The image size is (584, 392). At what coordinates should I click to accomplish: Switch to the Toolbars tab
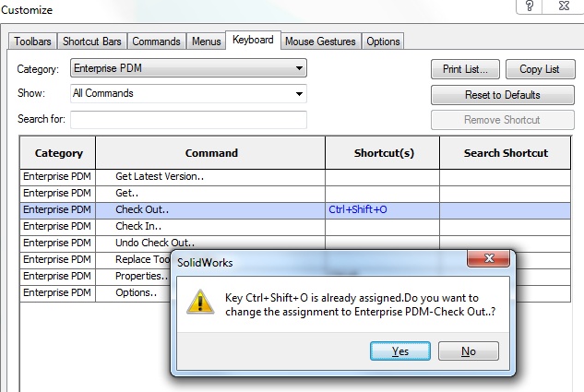pyautogui.click(x=32, y=41)
